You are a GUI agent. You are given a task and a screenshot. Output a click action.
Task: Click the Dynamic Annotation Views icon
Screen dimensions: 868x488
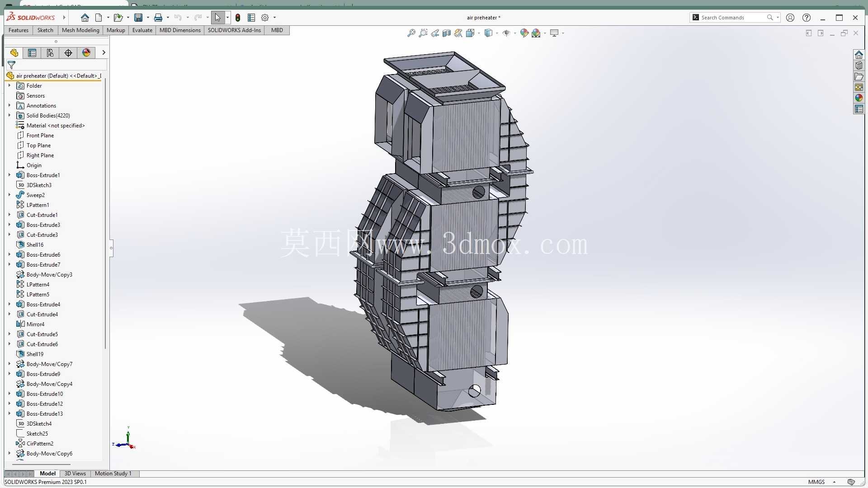point(458,33)
